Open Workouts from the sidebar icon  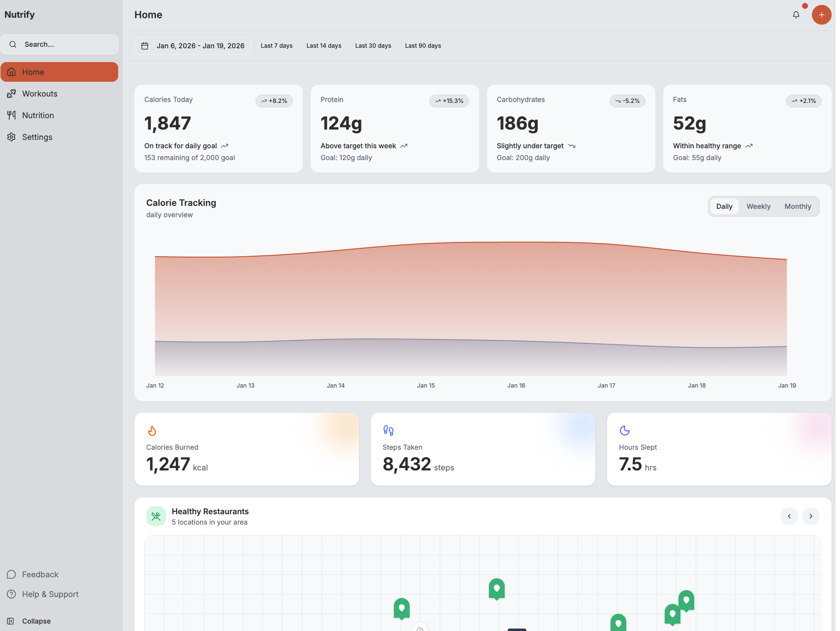pyautogui.click(x=12, y=93)
